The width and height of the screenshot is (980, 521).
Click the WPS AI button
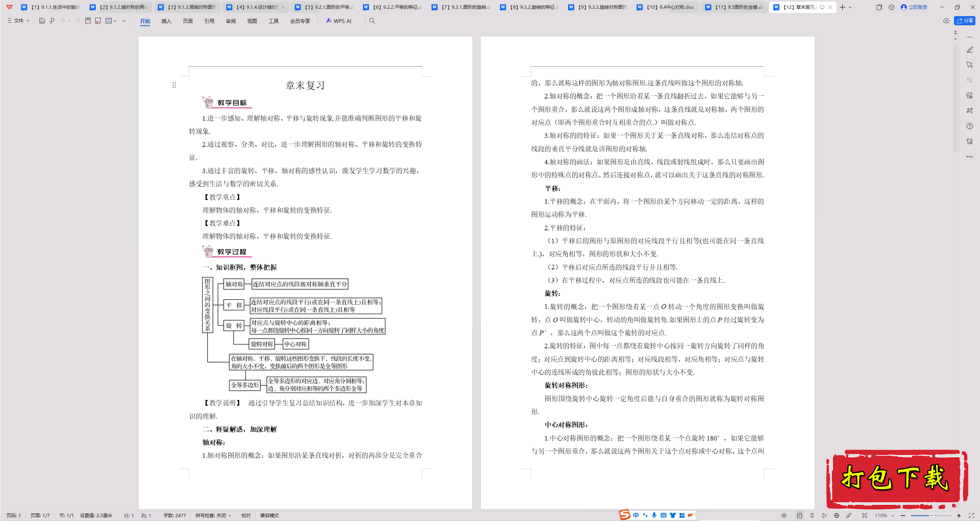[x=339, y=21]
